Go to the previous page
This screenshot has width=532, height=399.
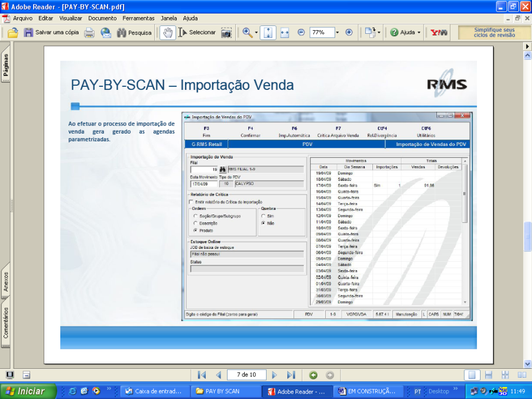pos(219,375)
